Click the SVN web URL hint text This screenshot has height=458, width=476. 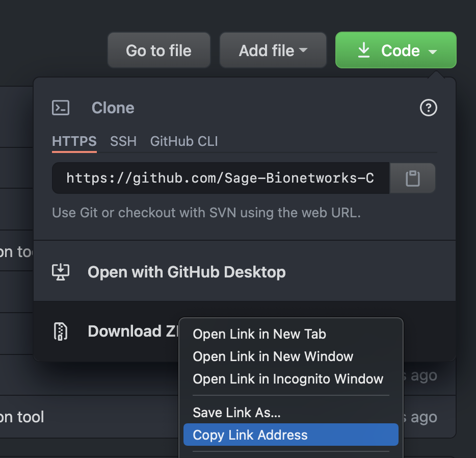[x=206, y=213]
